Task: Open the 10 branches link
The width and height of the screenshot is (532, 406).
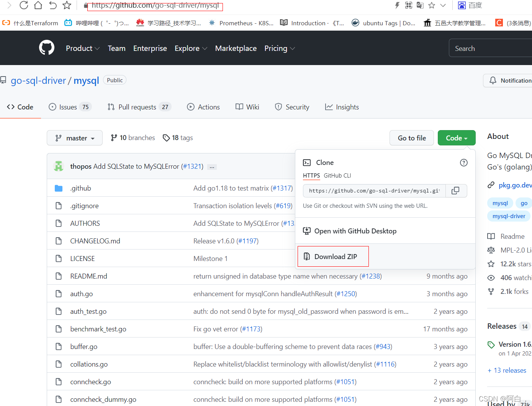Action: [x=133, y=138]
